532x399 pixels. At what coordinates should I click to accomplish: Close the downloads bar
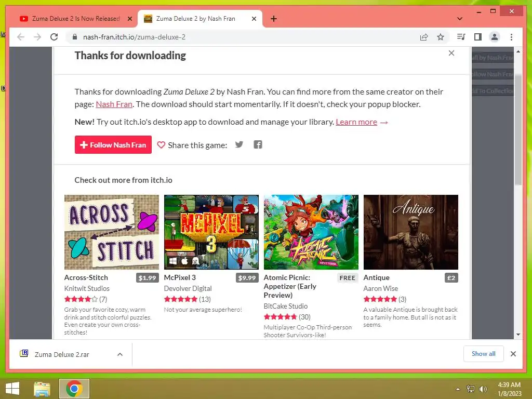click(x=513, y=354)
